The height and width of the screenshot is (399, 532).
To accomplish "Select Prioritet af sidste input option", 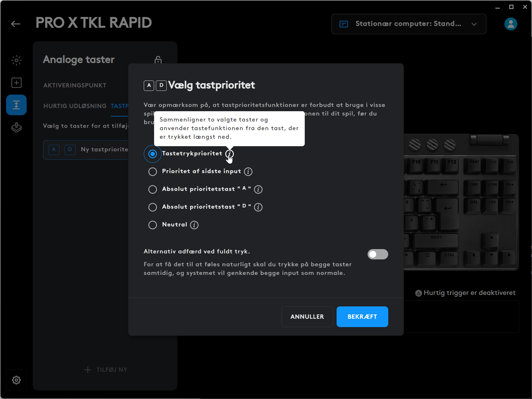I will [153, 172].
